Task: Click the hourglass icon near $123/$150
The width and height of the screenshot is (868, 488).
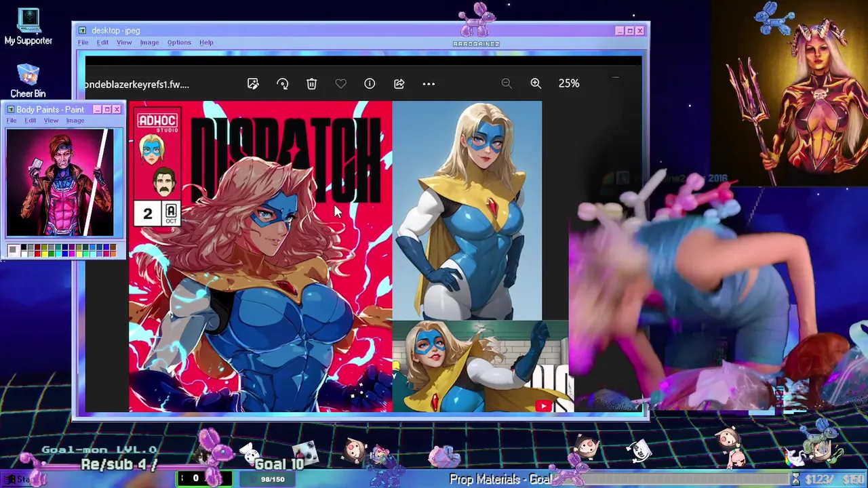Action: tap(795, 479)
